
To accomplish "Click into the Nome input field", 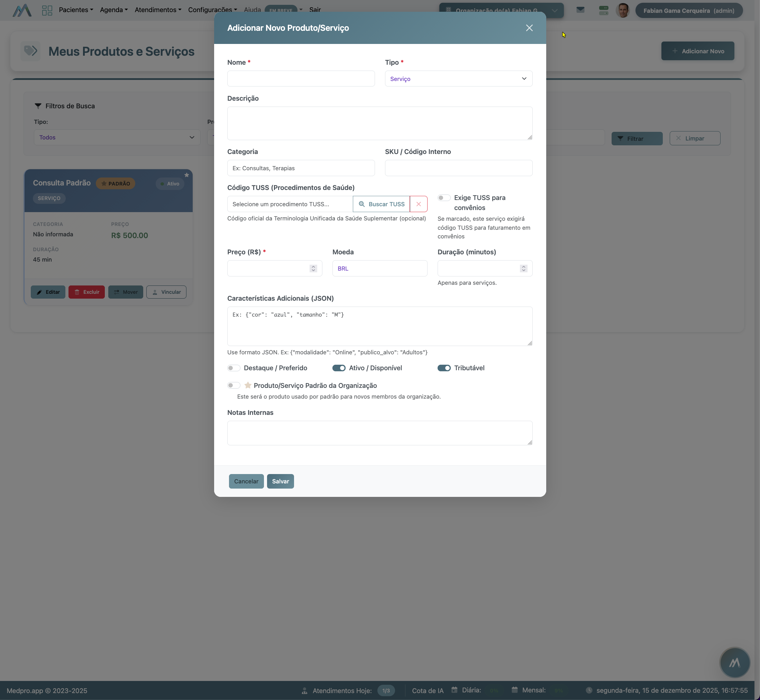I will pos(301,79).
